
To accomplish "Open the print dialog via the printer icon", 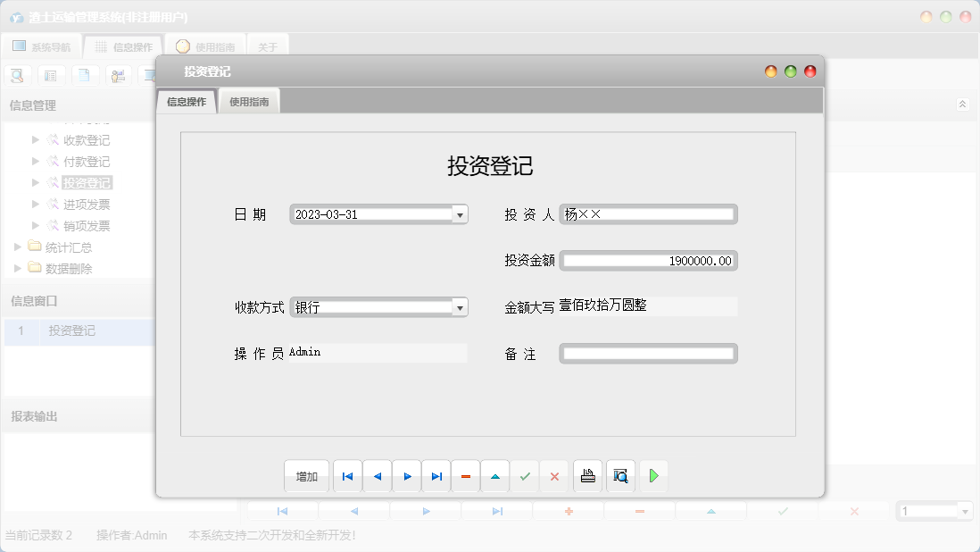I will tap(586, 475).
